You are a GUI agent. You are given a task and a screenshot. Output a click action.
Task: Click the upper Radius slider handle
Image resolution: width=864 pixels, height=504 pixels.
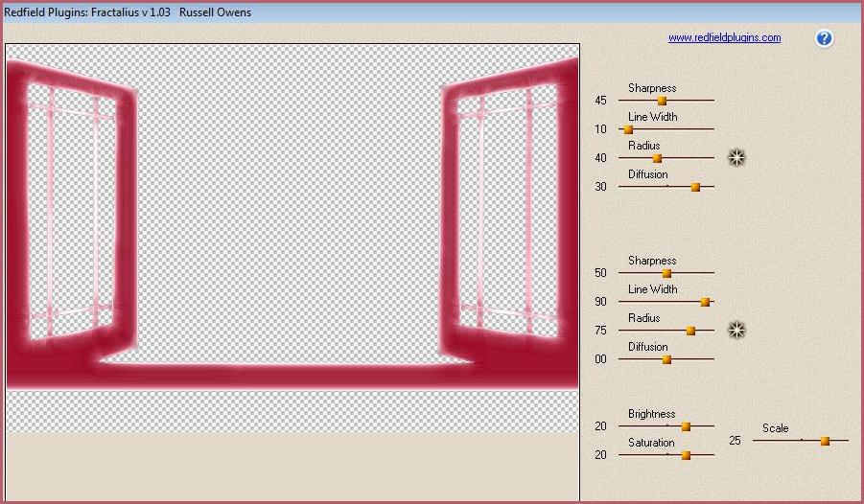pyautogui.click(x=657, y=158)
